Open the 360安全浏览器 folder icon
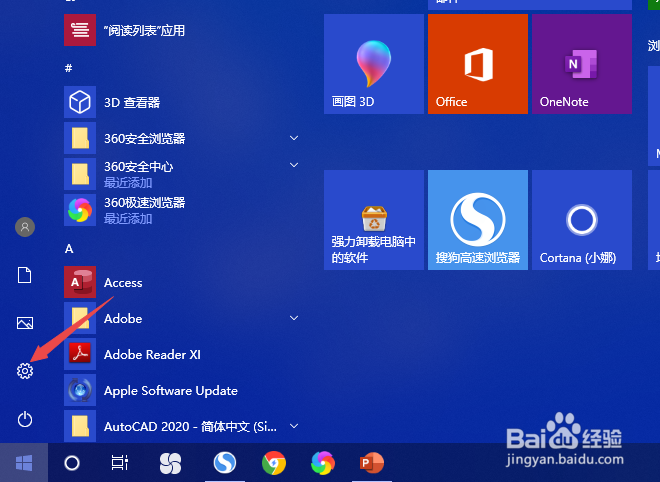The height and width of the screenshot is (482, 660). (80, 138)
